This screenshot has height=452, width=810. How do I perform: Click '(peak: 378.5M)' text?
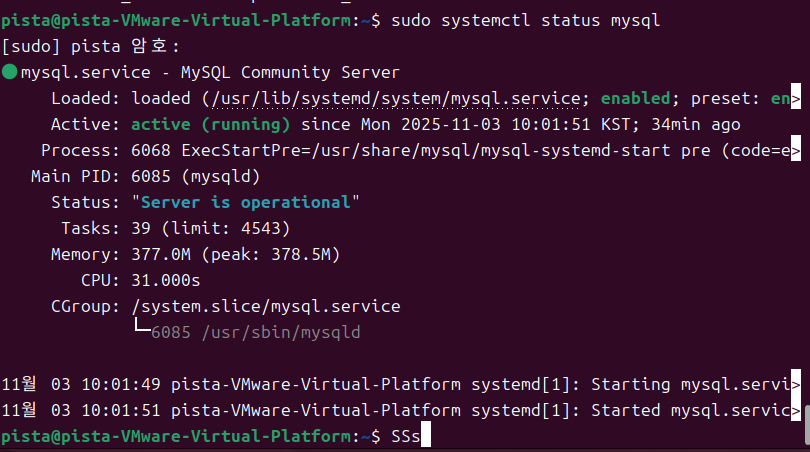[271, 254]
